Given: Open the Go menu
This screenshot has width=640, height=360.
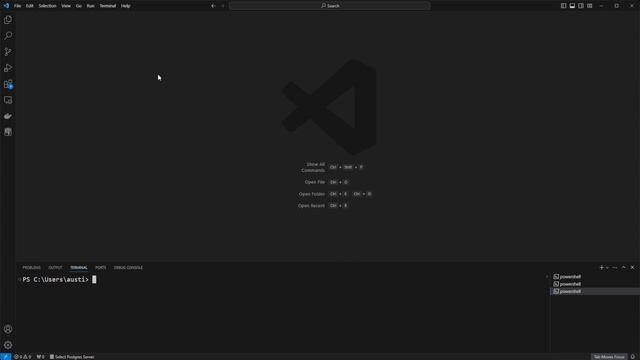Looking at the screenshot, I should [78, 6].
